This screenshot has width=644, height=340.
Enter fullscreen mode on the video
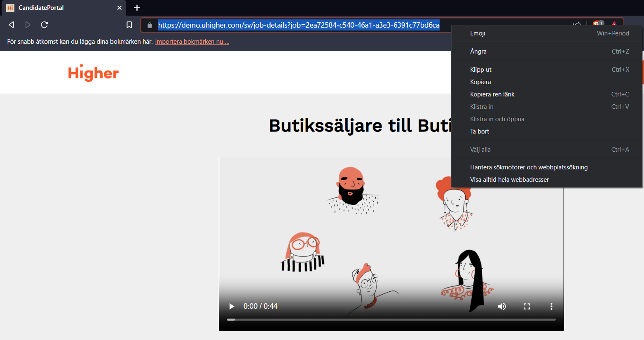[x=527, y=306]
